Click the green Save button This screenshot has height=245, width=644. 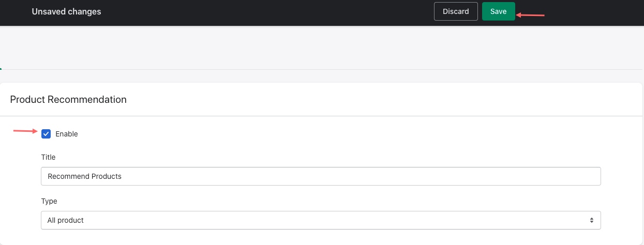click(498, 11)
